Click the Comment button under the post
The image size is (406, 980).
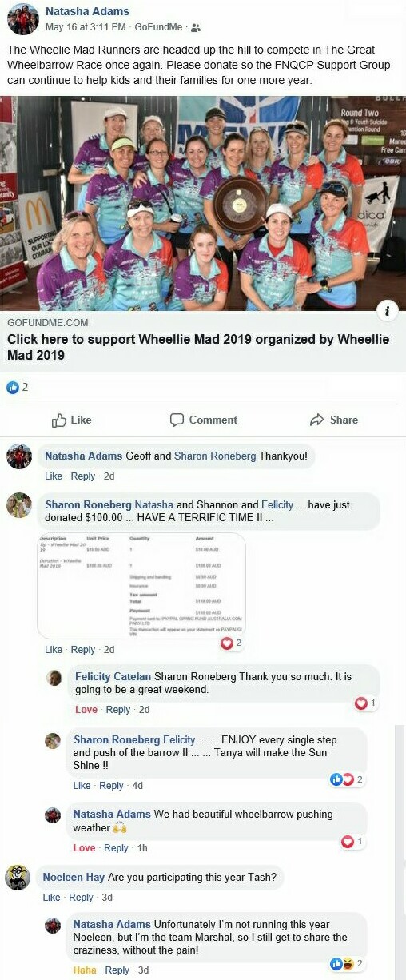(204, 420)
